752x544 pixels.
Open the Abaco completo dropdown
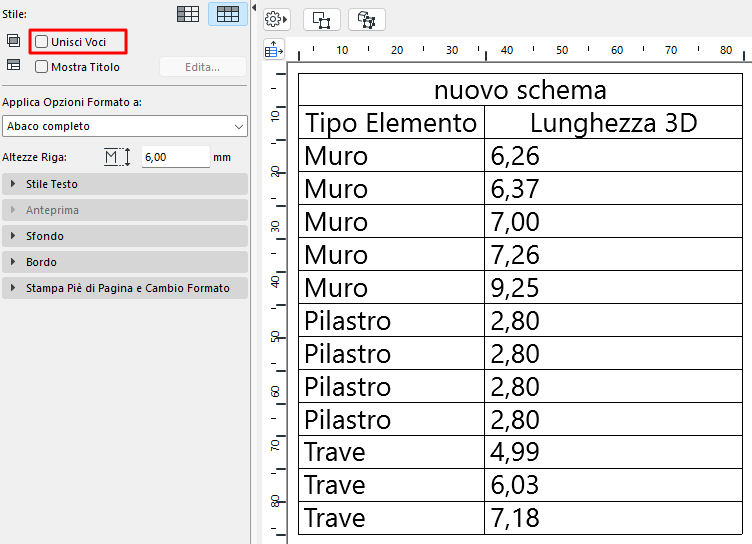click(125, 126)
